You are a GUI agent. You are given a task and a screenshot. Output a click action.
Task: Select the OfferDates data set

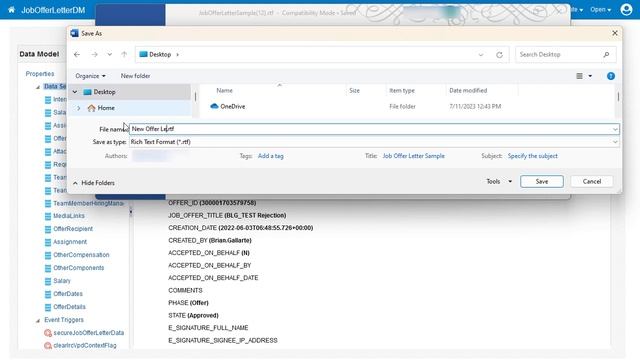coord(68,294)
